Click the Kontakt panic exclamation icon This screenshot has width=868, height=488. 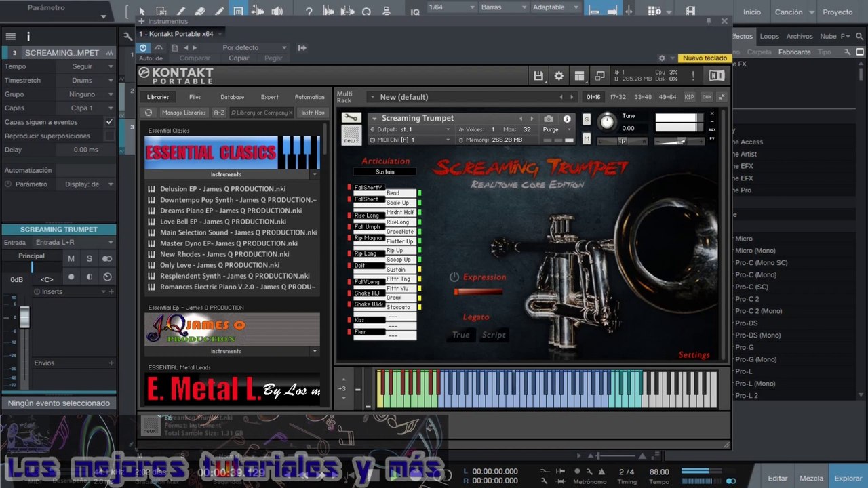click(x=693, y=76)
